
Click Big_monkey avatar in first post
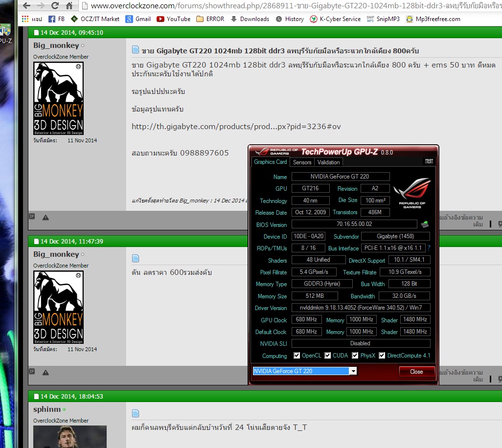[59, 99]
